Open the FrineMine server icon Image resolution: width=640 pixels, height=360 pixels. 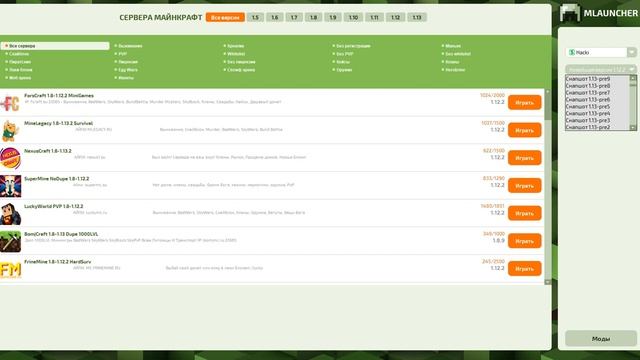[x=10, y=269]
